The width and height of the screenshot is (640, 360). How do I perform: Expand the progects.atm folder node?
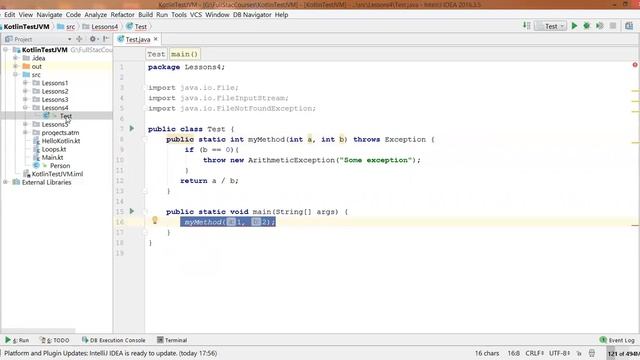25,132
